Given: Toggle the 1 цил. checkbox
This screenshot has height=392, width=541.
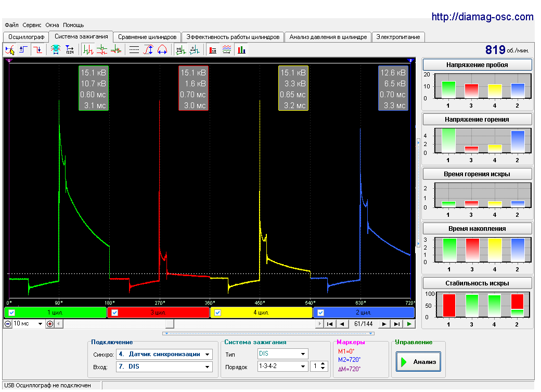Looking at the screenshot, I should tap(12, 312).
